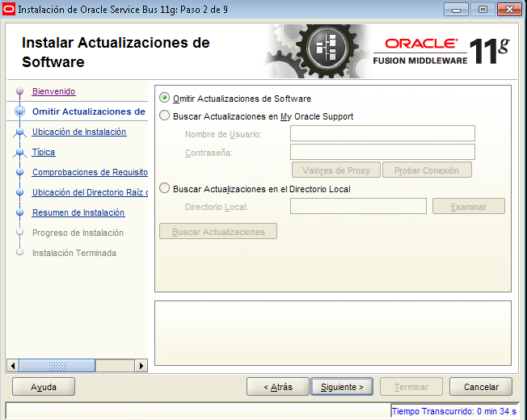This screenshot has height=420, width=527.
Task: Open Ayuda help
Action: pyautogui.click(x=44, y=387)
